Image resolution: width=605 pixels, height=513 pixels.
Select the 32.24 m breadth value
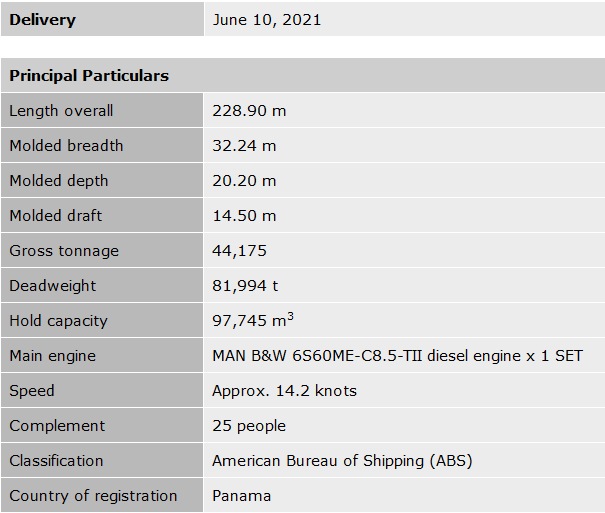[x=244, y=146]
